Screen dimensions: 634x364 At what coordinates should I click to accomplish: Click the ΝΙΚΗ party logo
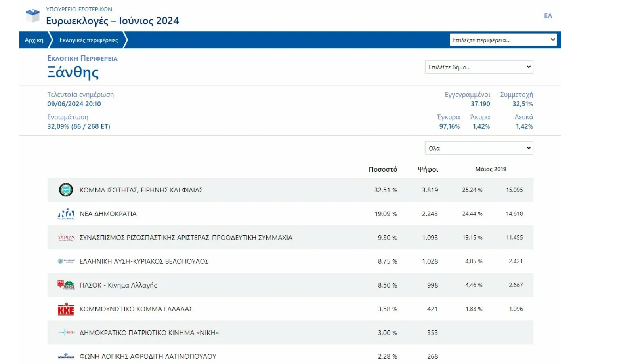tap(66, 333)
